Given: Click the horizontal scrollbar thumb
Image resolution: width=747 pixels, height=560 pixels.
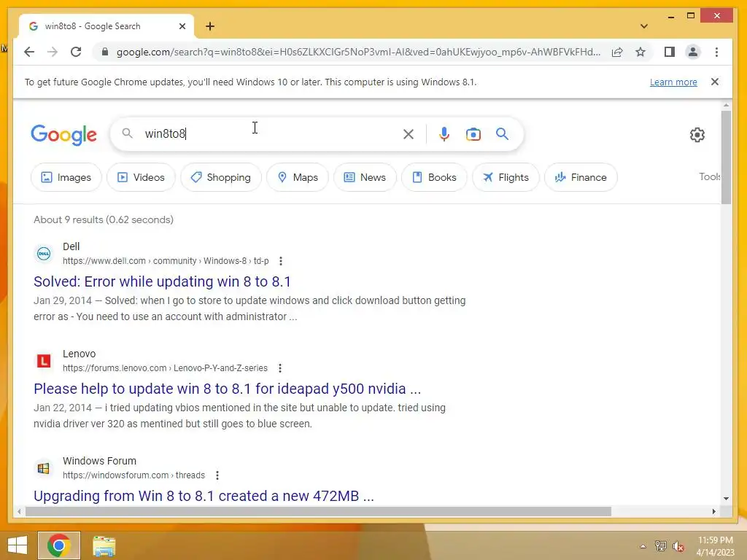Looking at the screenshot, I should pos(318,511).
